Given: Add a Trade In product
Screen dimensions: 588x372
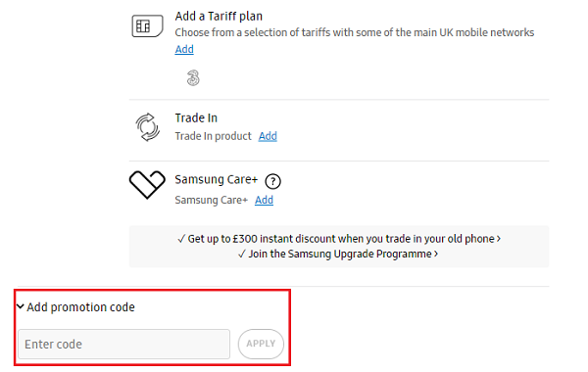Looking at the screenshot, I should click(268, 136).
